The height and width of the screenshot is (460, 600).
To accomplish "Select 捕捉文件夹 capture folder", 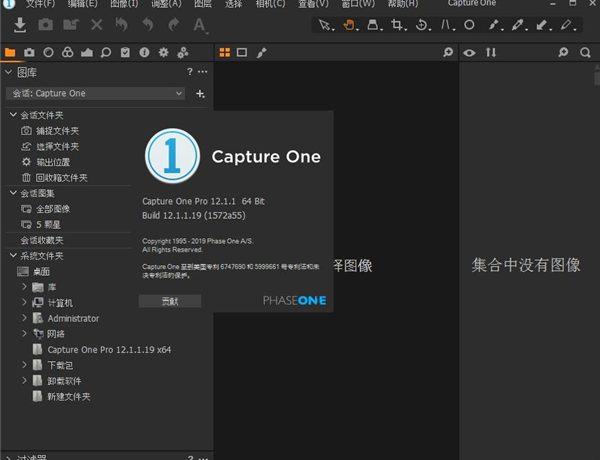I will click(57, 131).
